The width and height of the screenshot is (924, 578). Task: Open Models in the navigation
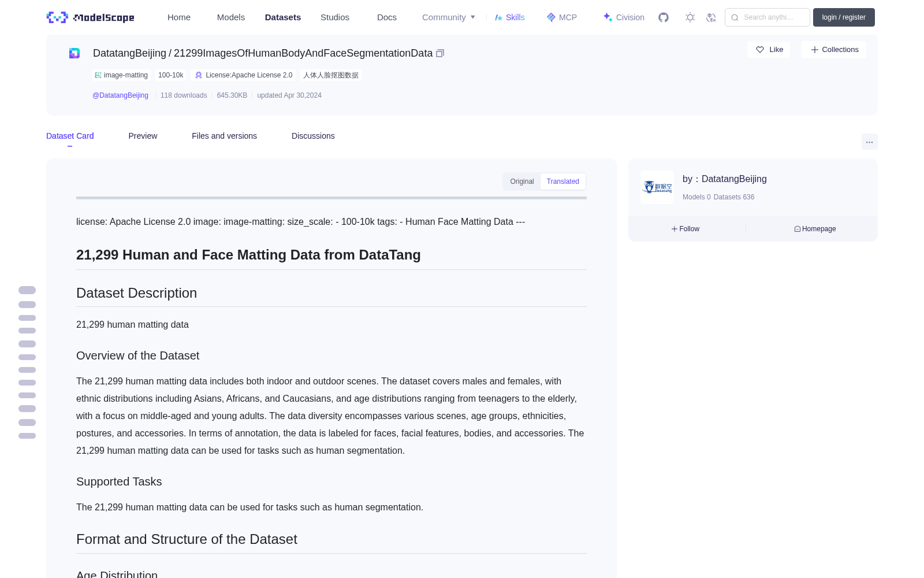pos(231,17)
